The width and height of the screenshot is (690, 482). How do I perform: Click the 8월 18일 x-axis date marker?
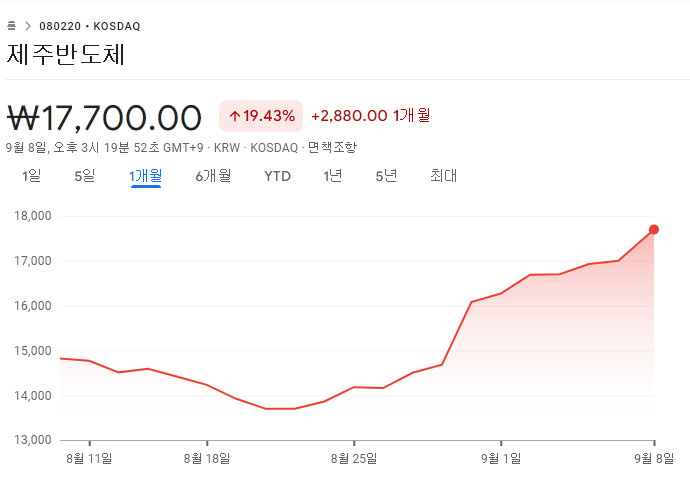[207, 459]
